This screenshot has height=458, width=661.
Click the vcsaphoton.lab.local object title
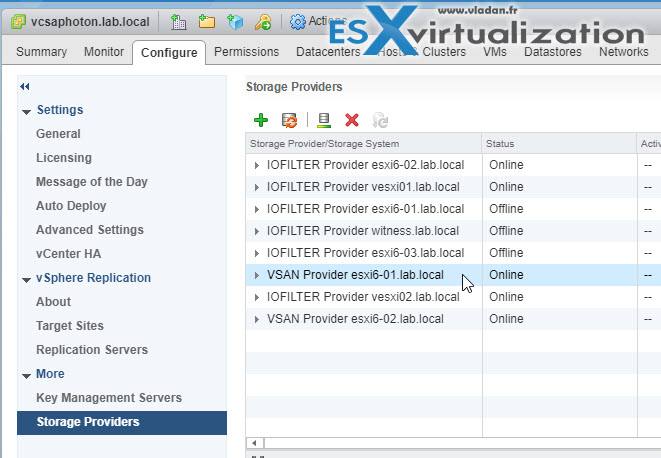pyautogui.click(x=90, y=22)
